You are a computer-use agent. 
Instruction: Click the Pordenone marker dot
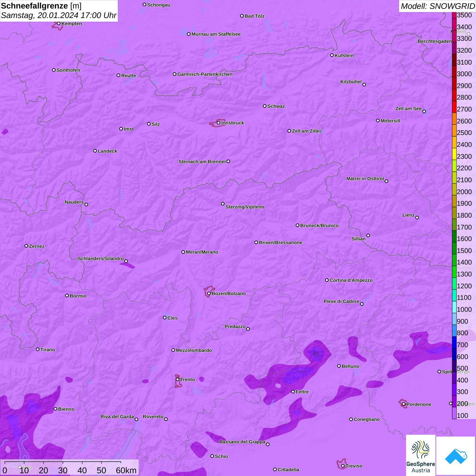point(404,404)
